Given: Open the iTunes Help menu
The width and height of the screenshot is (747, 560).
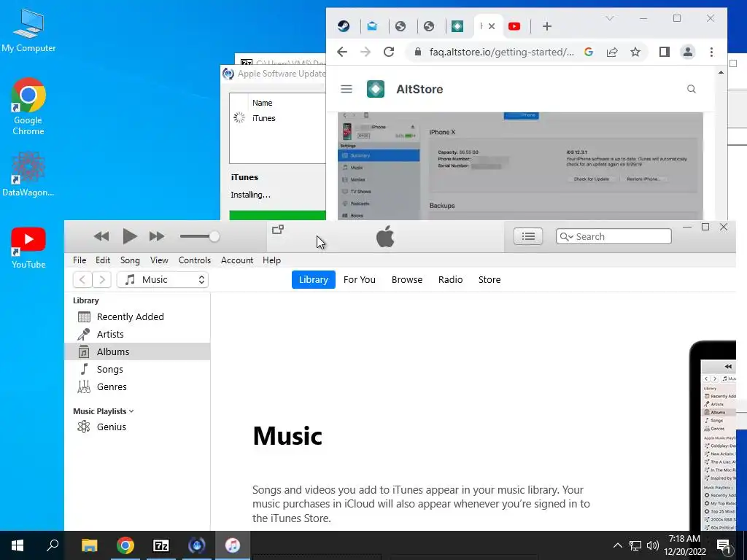Looking at the screenshot, I should [x=271, y=260].
